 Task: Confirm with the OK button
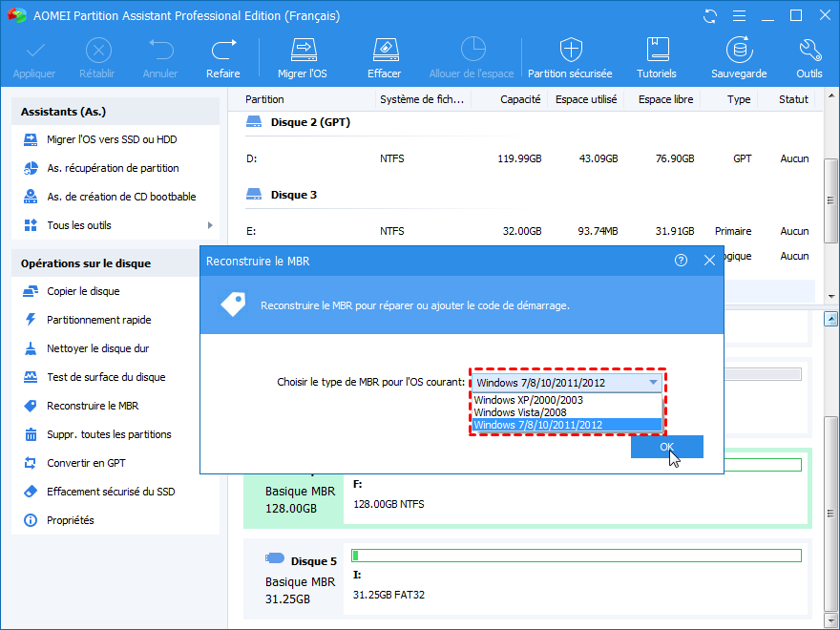[x=667, y=447]
